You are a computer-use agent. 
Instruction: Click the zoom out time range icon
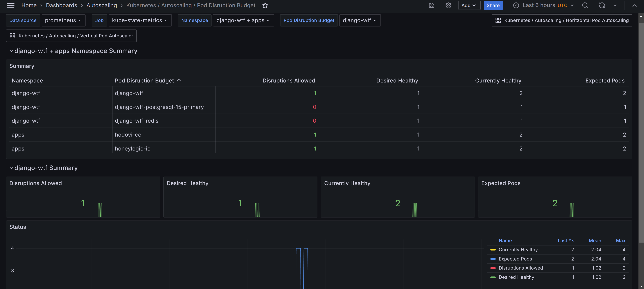(x=585, y=5)
